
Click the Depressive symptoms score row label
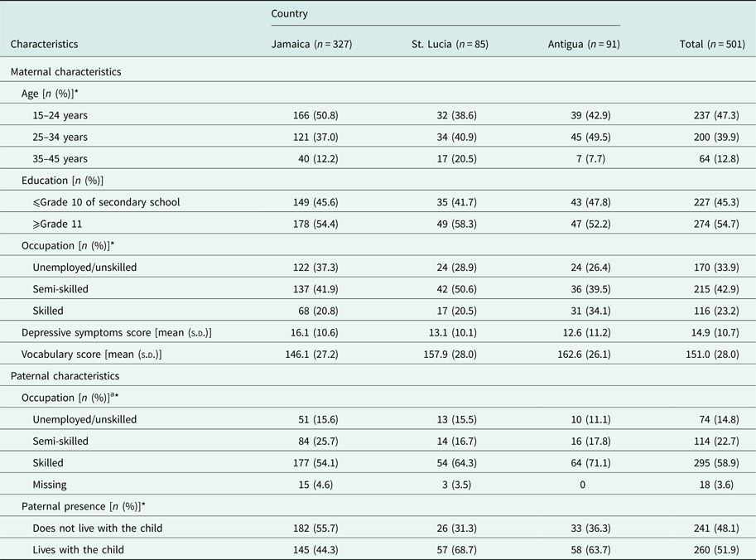[x=116, y=332]
